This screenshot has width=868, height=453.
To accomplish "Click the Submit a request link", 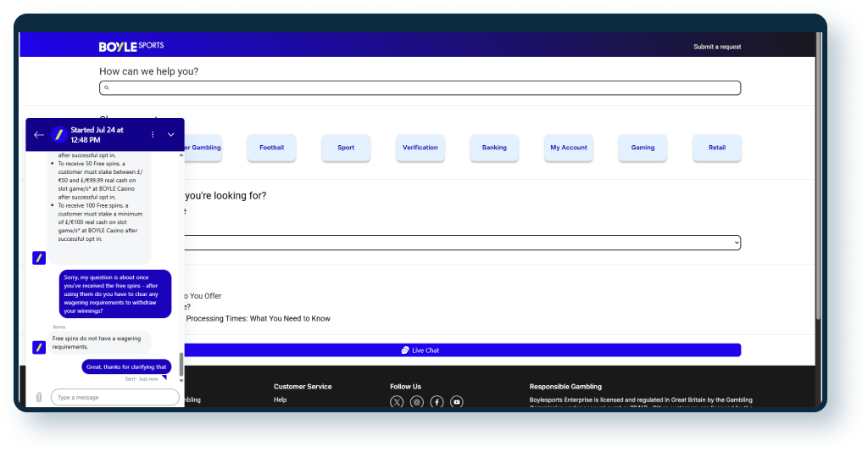I will coord(717,47).
